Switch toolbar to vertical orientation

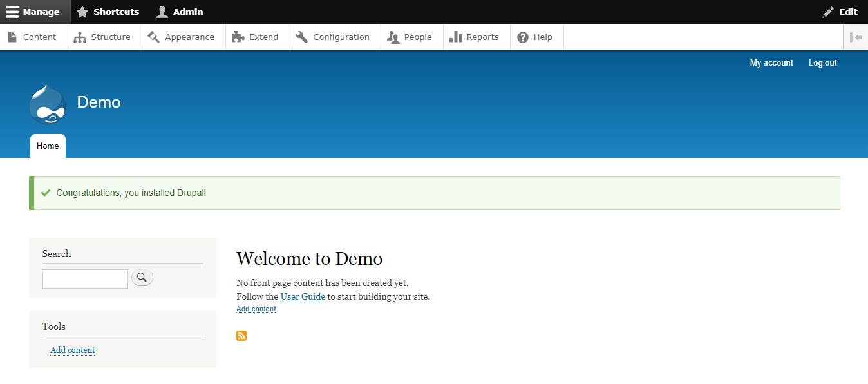(x=856, y=37)
